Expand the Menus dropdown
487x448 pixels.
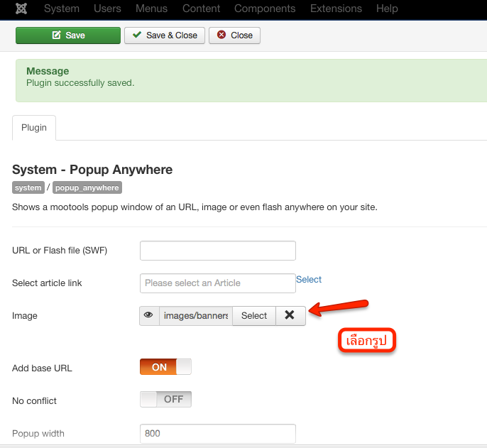tap(151, 9)
